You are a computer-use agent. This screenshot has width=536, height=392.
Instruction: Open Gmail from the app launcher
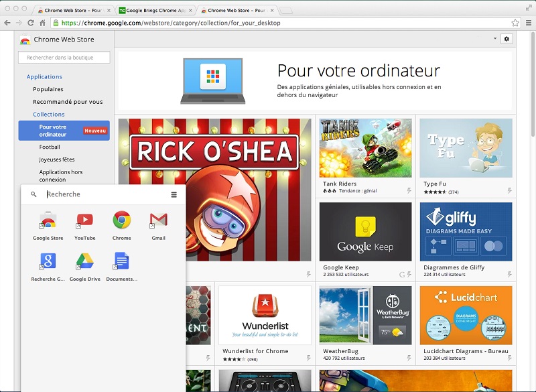[159, 220]
